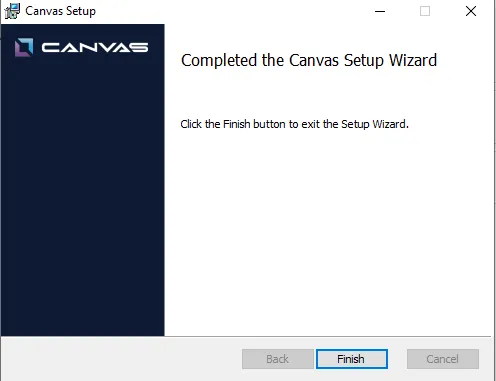The width and height of the screenshot is (496, 381).
Task: Select the greyed-out Back button
Action: point(278,359)
